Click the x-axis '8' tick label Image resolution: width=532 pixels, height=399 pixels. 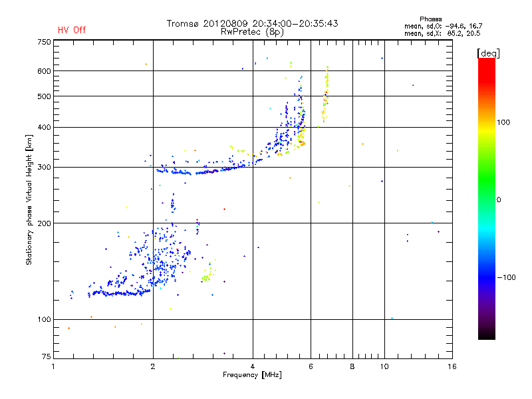[352, 366]
